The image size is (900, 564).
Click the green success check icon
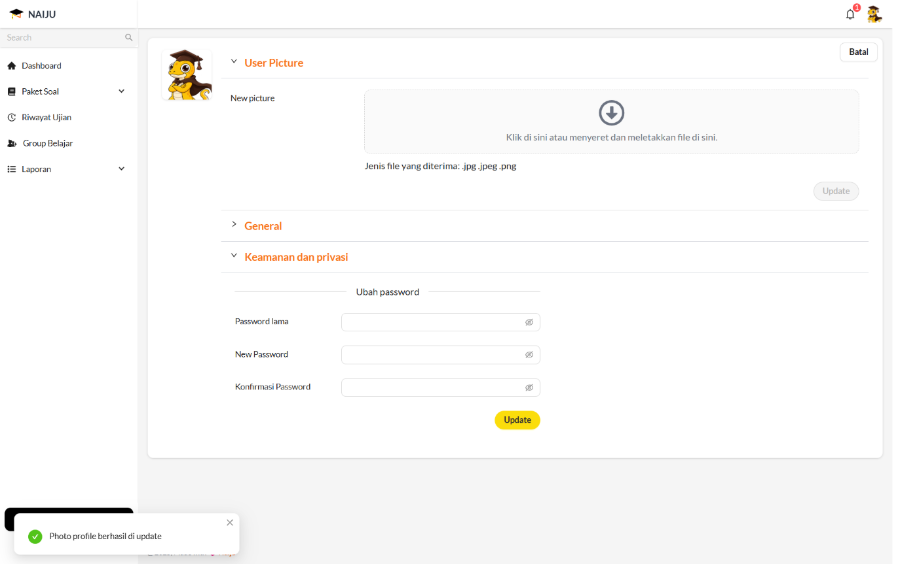[35, 536]
